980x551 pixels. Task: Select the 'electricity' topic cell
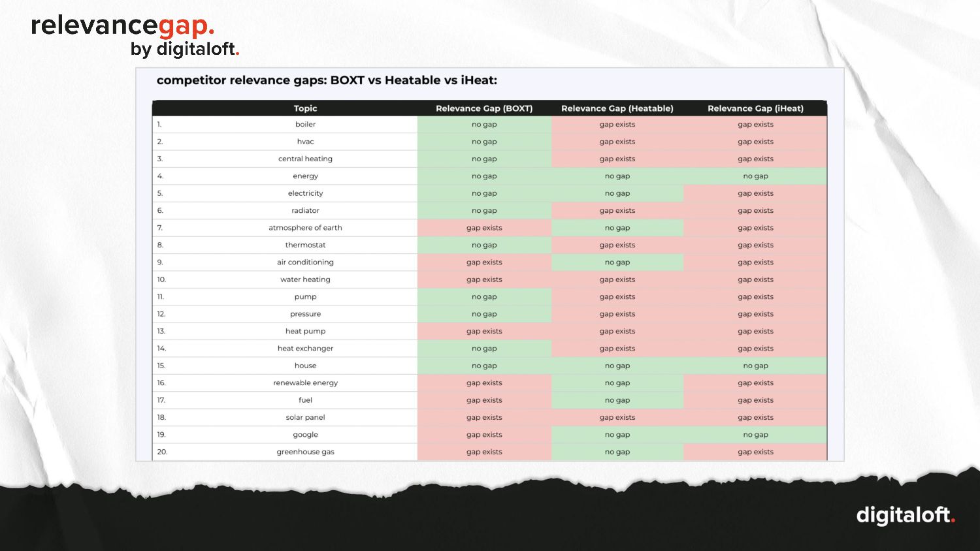[305, 193]
